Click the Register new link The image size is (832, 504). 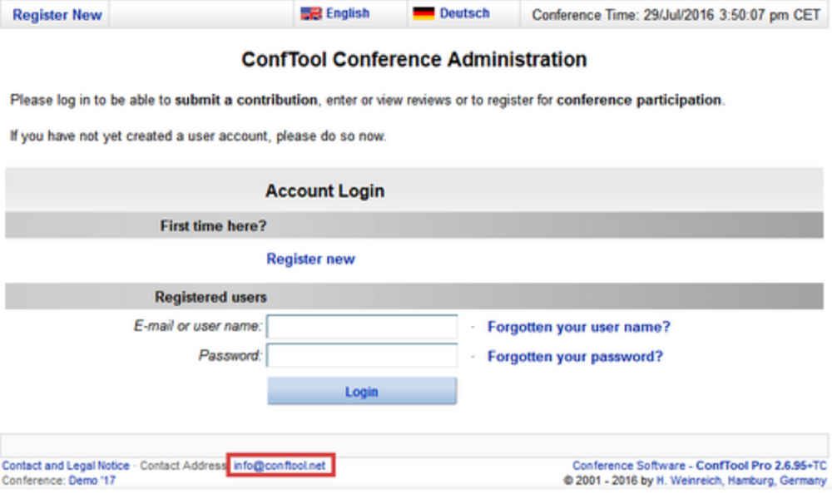[x=310, y=259]
